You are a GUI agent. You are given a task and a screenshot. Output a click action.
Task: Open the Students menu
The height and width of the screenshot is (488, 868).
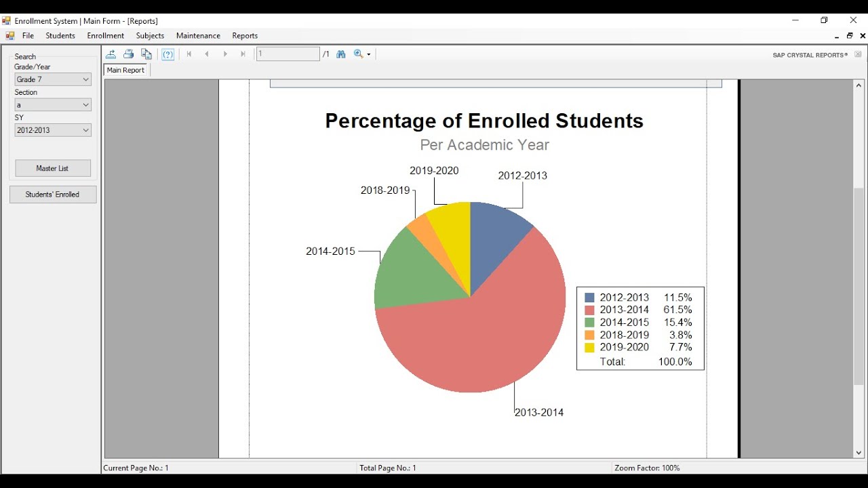(x=60, y=36)
